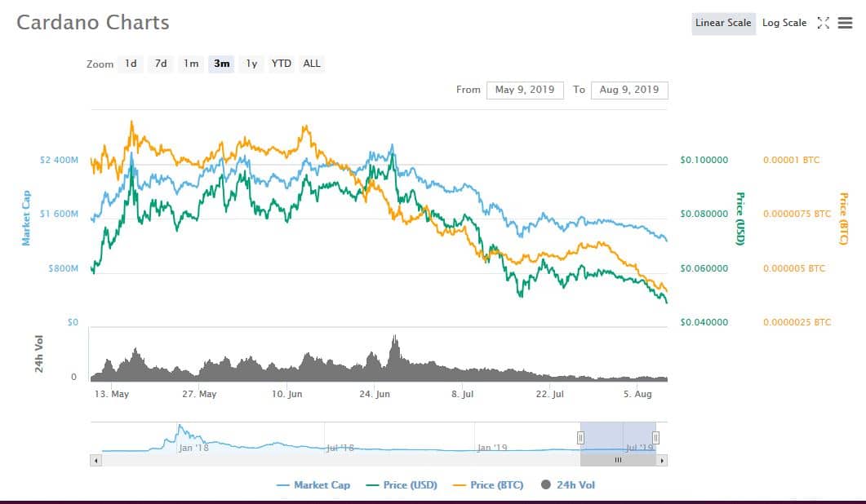Grab the navigator right range handle
Viewport: 866px width, 504px height.
pyautogui.click(x=655, y=438)
